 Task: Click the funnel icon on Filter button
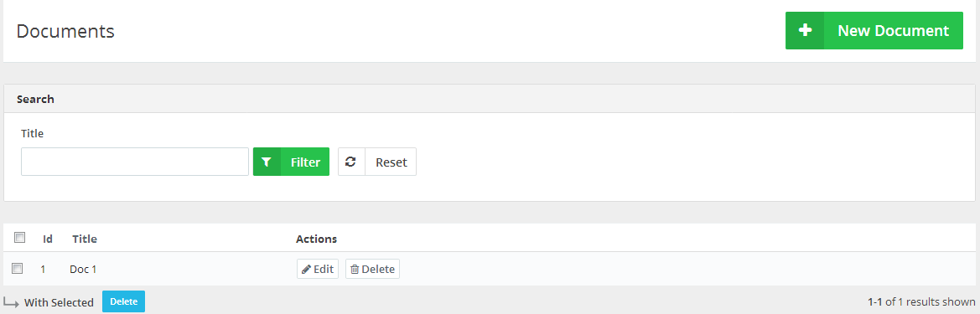pos(267,162)
